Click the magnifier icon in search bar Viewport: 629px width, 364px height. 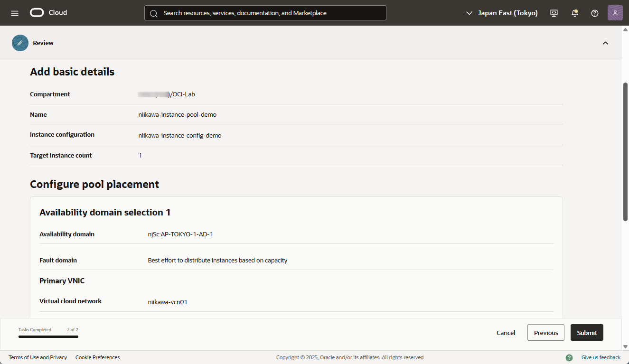point(153,13)
